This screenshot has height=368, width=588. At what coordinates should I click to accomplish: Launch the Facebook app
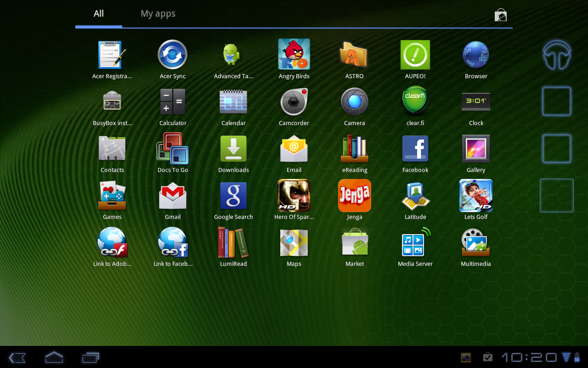pos(415,149)
